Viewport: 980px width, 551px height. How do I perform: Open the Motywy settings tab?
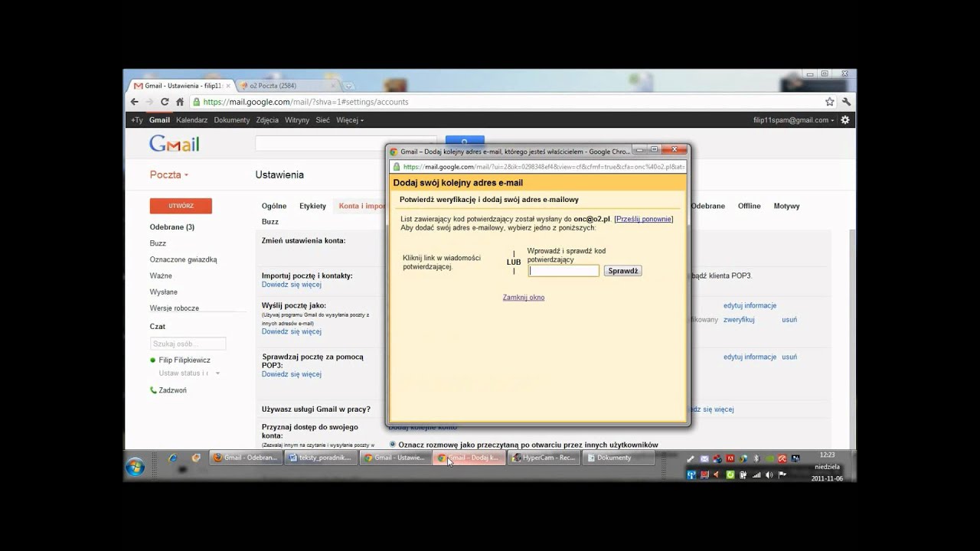[786, 206]
